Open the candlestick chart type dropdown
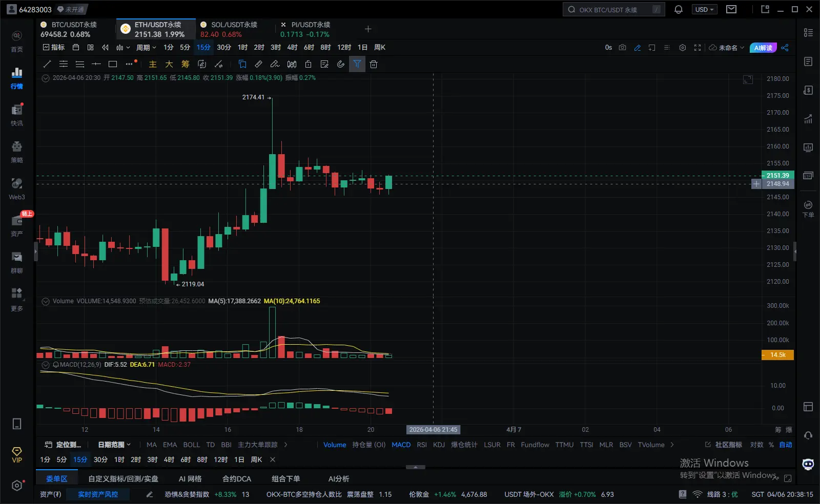The height and width of the screenshot is (504, 820). point(123,48)
